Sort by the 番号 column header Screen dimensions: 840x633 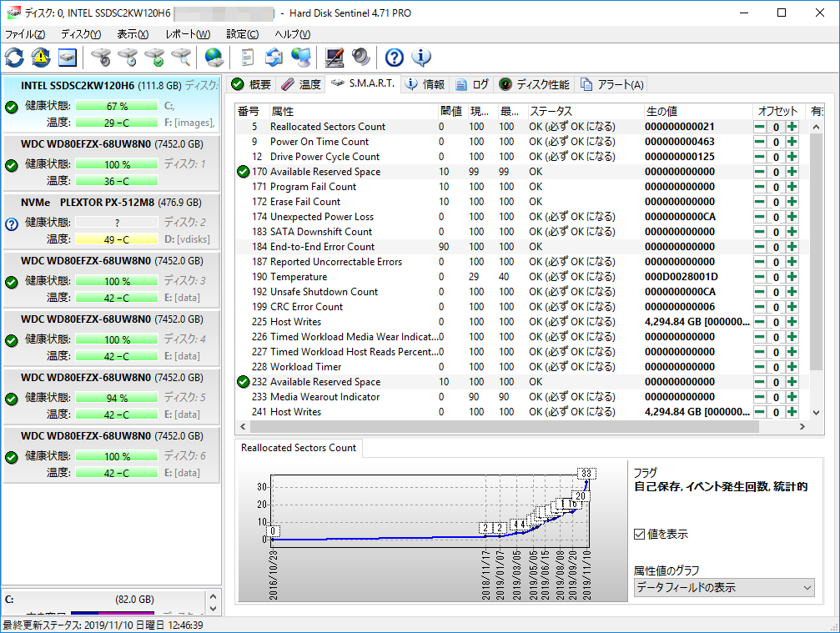coord(251,112)
